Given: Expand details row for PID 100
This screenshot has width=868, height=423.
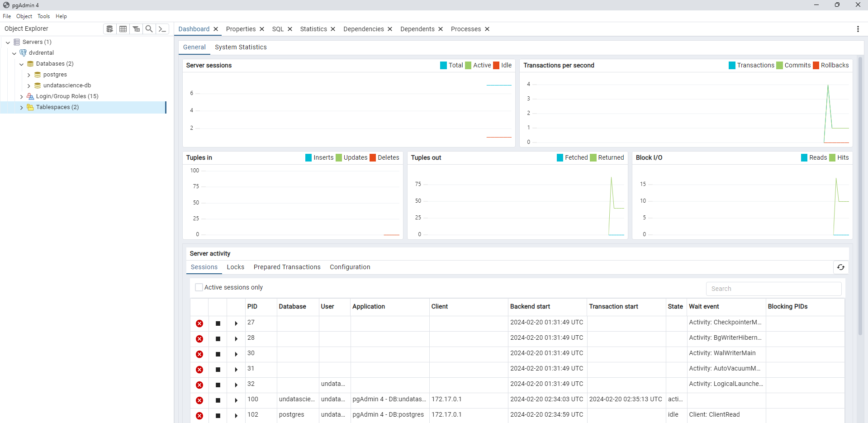Looking at the screenshot, I should click(x=236, y=400).
